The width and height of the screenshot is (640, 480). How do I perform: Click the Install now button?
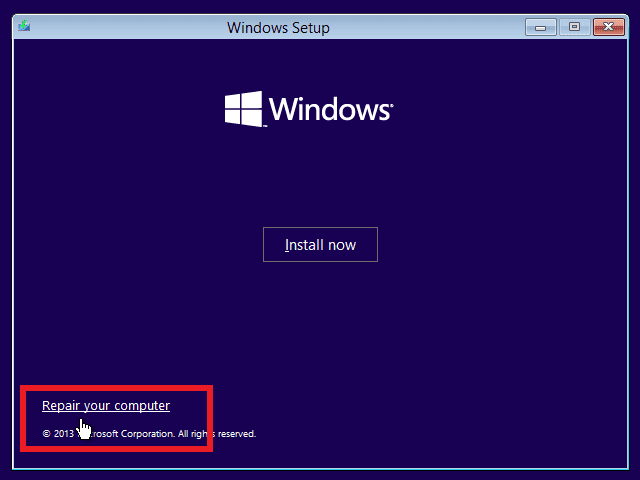pyautogui.click(x=320, y=244)
